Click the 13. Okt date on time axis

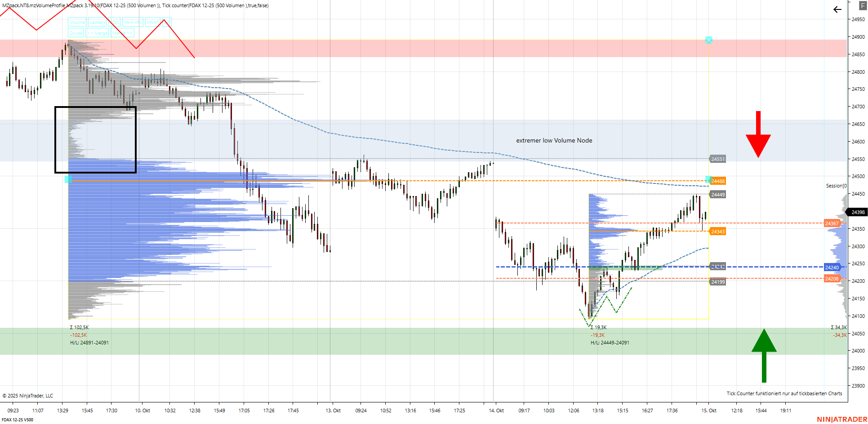point(333,411)
